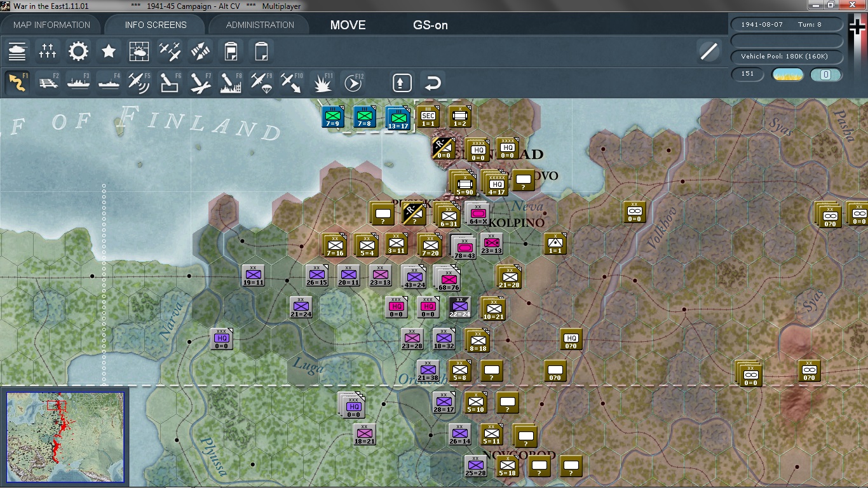This screenshot has height=488, width=868.
Task: Select the purple 25=28 unit near Novgorod
Action: 475,466
